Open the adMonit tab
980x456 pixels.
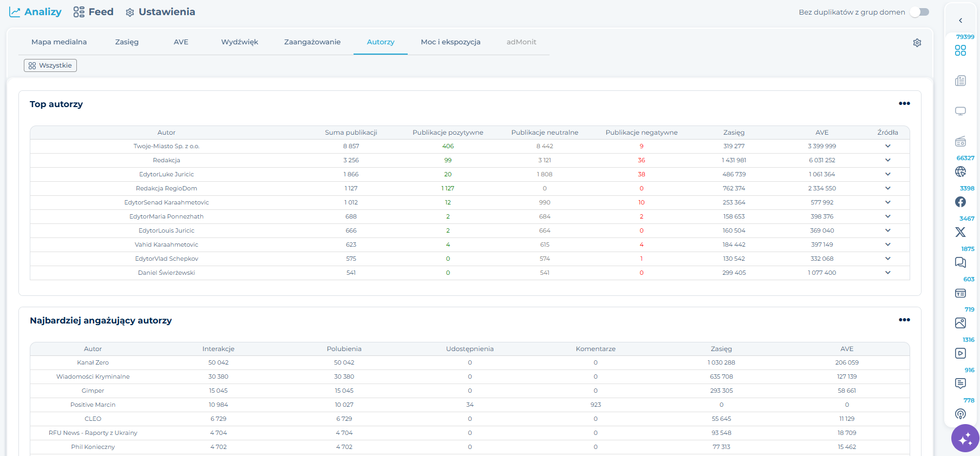point(521,42)
